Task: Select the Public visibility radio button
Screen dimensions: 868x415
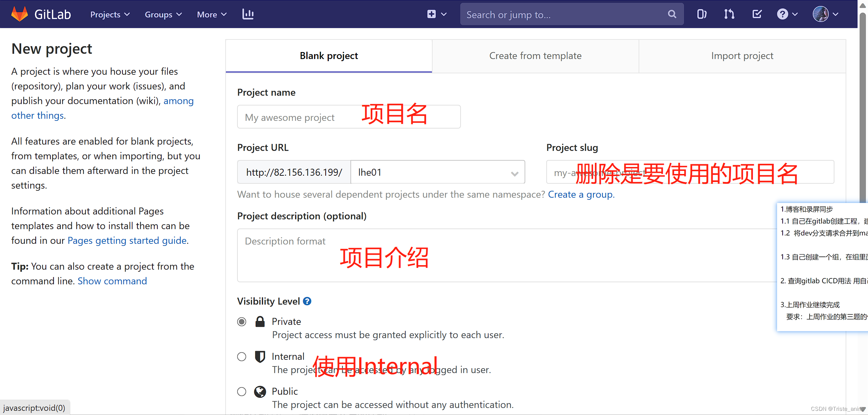Action: coord(242,391)
